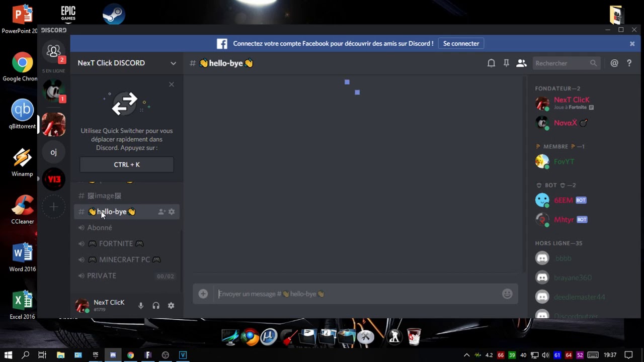This screenshot has width=644, height=362.
Task: Open user settings gear icon
Action: coord(171,306)
